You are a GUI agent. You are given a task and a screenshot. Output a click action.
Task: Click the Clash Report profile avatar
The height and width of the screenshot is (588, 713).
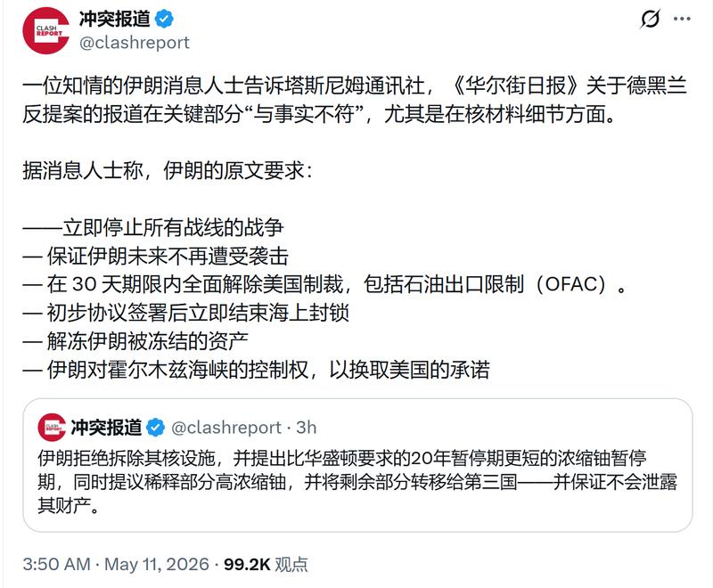(x=46, y=31)
